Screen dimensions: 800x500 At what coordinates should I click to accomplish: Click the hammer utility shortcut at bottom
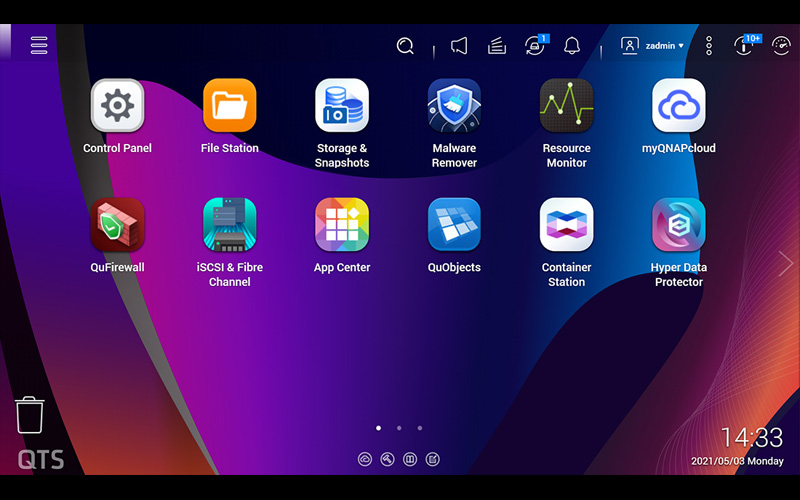point(387,459)
